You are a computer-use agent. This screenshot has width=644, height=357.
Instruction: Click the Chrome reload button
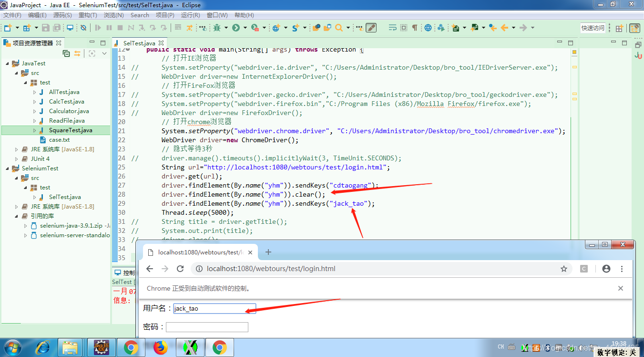180,269
